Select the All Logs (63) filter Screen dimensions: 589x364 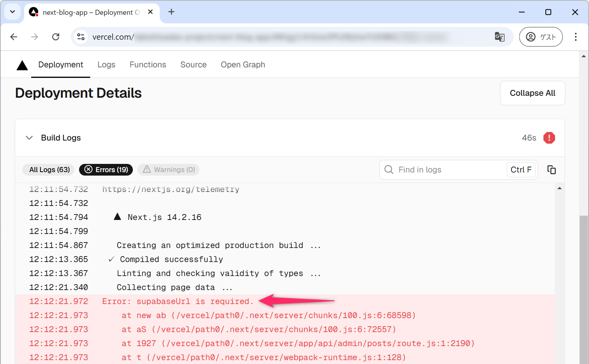[x=49, y=170]
